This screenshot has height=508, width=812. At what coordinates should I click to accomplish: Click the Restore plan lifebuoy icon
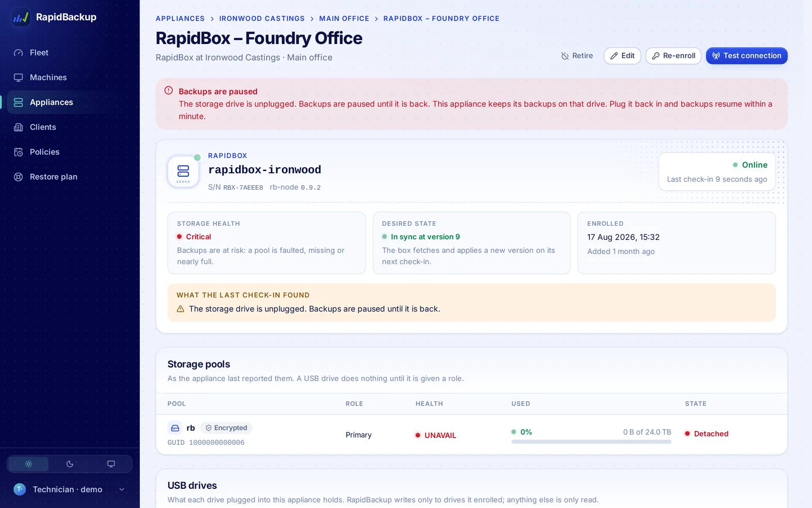(19, 177)
